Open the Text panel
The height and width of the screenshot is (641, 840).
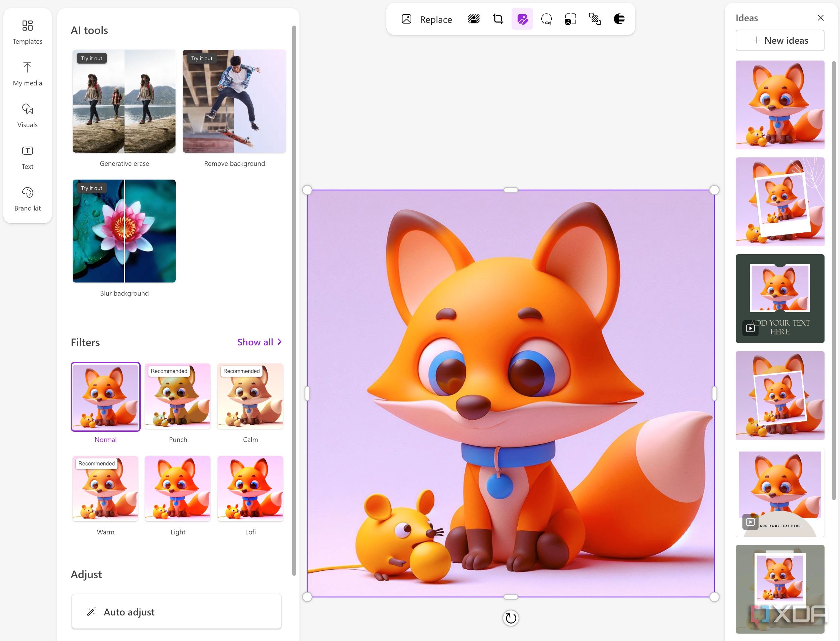click(x=28, y=157)
